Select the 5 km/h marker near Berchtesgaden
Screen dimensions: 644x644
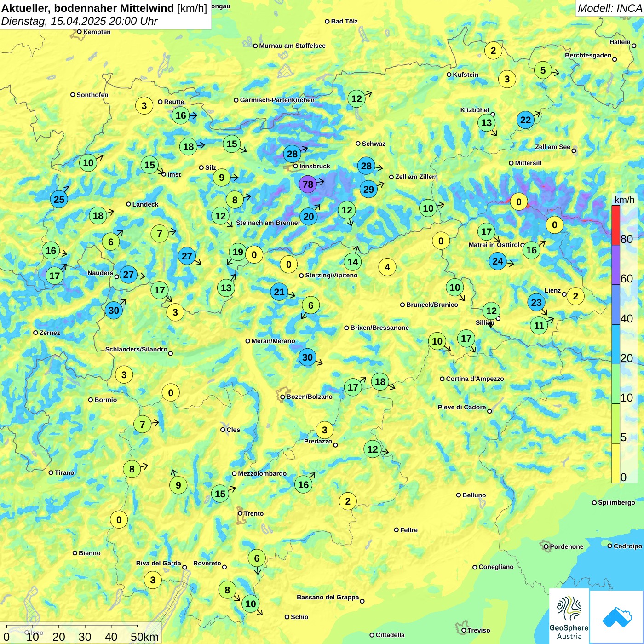(543, 70)
